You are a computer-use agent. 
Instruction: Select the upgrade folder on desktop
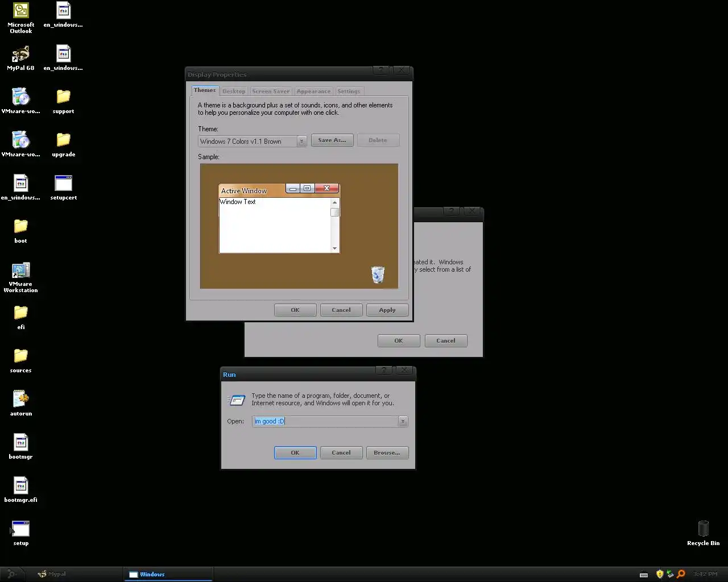coord(63,144)
